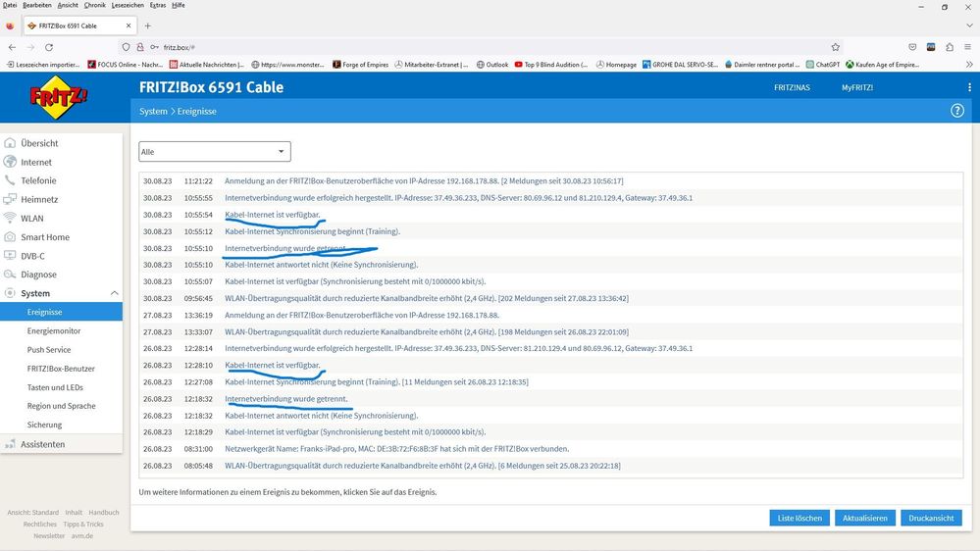Click the Pocket save icon in toolbar
This screenshot has height=551, width=980.
(x=912, y=47)
